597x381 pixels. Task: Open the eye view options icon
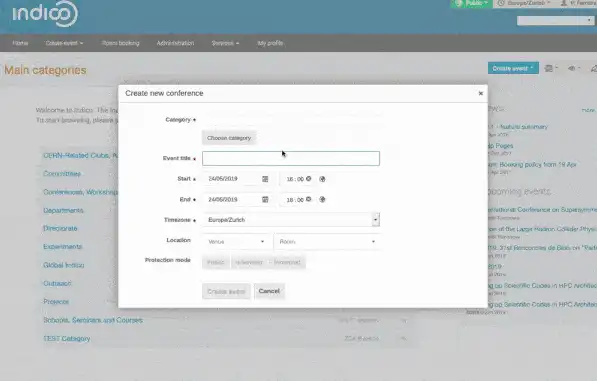pos(573,69)
